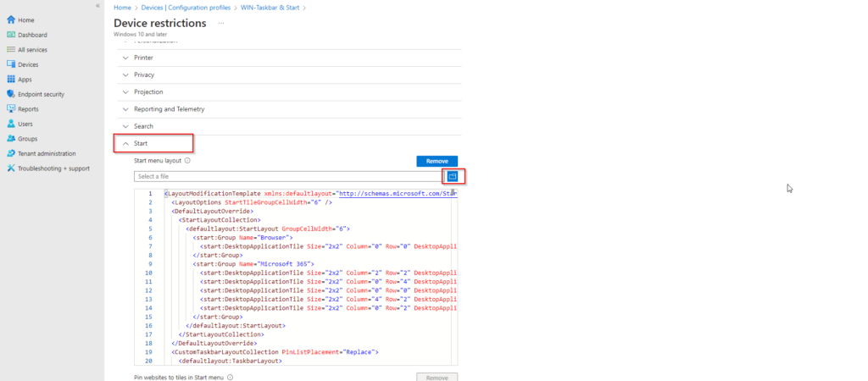Click info icon beside Start menu layout
Screen dimensions: 868x381
point(187,161)
